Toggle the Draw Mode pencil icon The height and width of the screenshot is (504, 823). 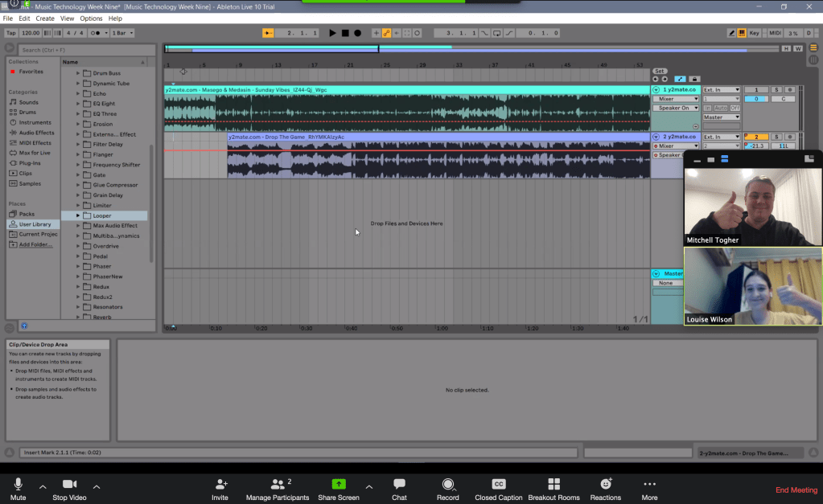pyautogui.click(x=732, y=33)
